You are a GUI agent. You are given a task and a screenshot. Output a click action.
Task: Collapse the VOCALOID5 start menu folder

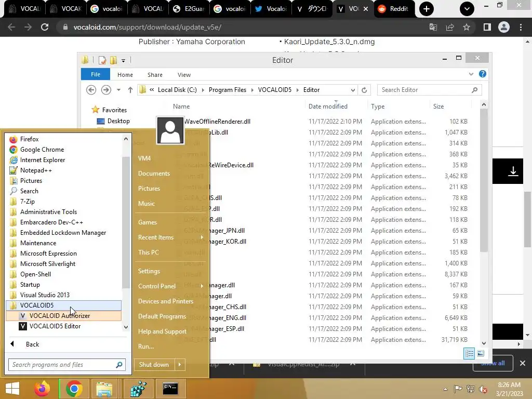63,305
